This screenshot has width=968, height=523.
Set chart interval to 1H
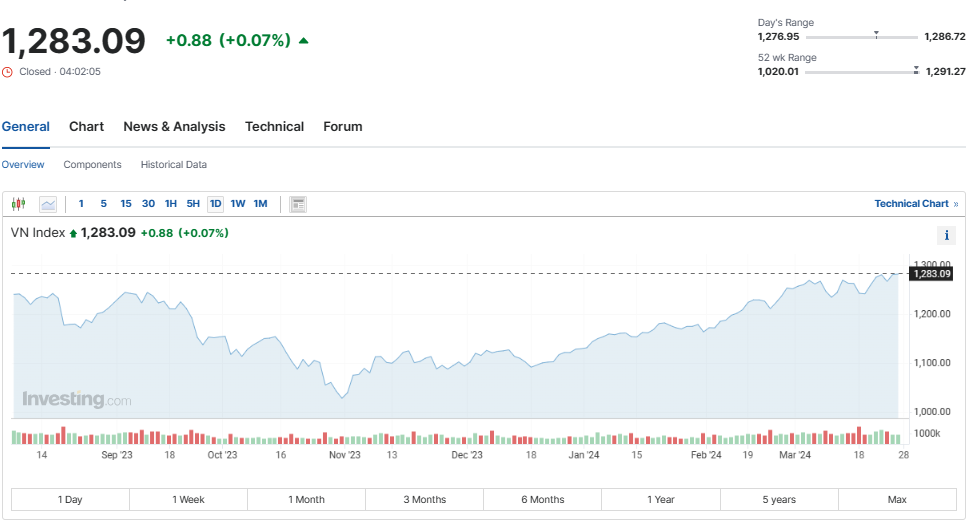point(171,204)
